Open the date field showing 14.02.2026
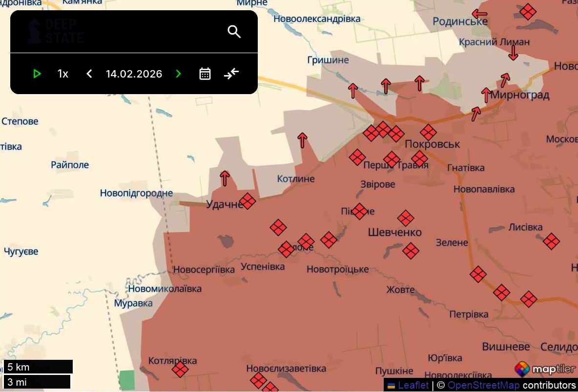The width and height of the screenshot is (578, 392). pos(134,74)
